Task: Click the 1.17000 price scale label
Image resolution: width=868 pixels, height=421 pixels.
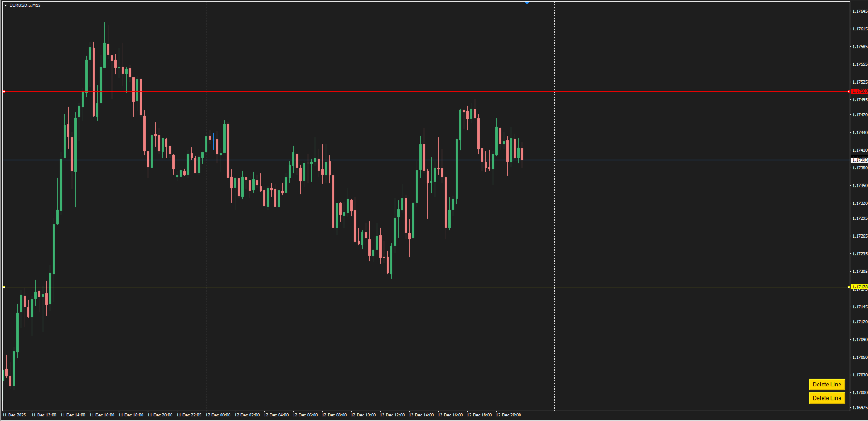Action: click(860, 393)
